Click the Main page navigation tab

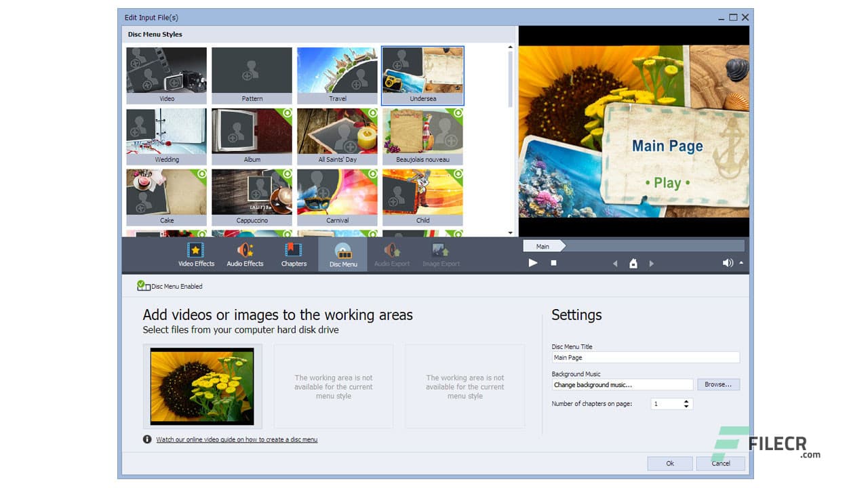542,246
